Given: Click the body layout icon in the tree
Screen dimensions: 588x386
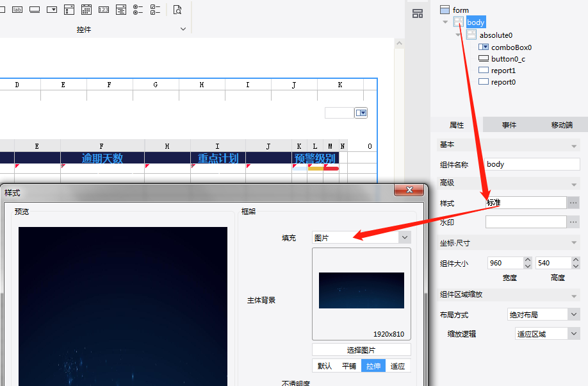Looking at the screenshot, I should coord(458,22).
